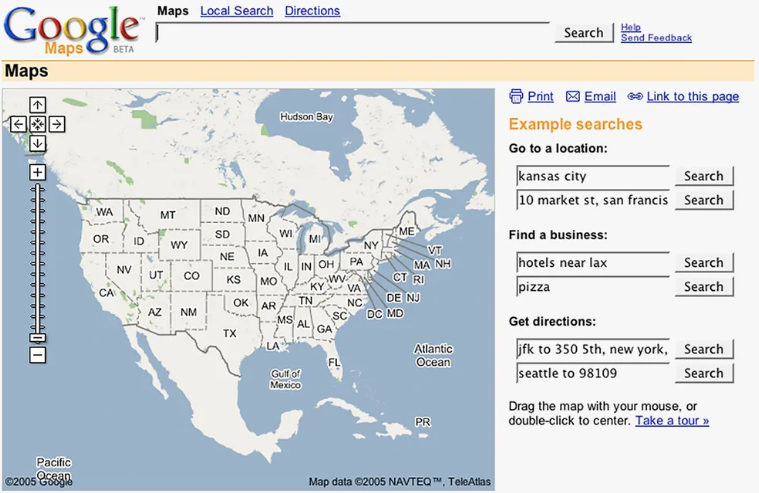Select the Maps tab
The width and height of the screenshot is (759, 493).
tap(173, 11)
